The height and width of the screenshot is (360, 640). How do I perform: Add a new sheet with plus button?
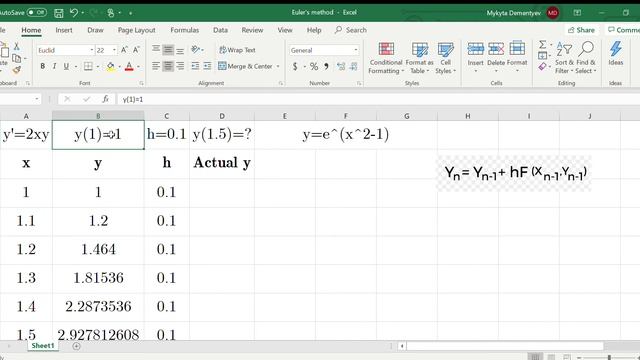point(76,346)
